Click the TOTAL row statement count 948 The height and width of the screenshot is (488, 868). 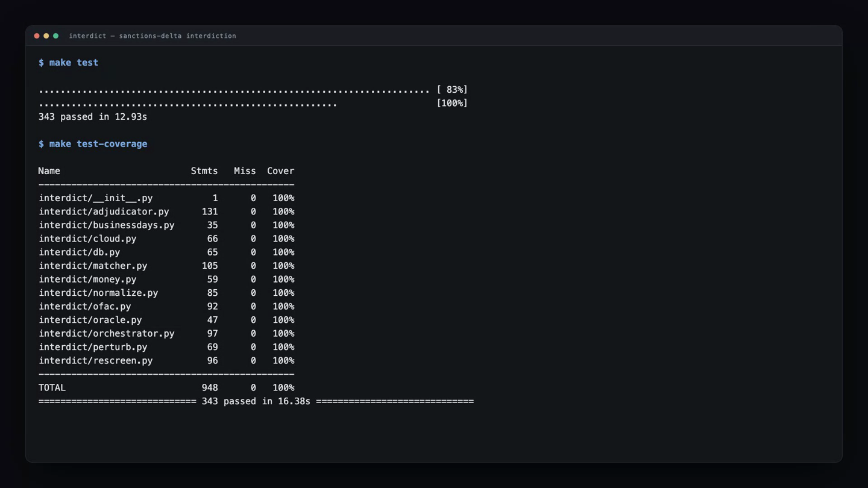click(x=210, y=388)
